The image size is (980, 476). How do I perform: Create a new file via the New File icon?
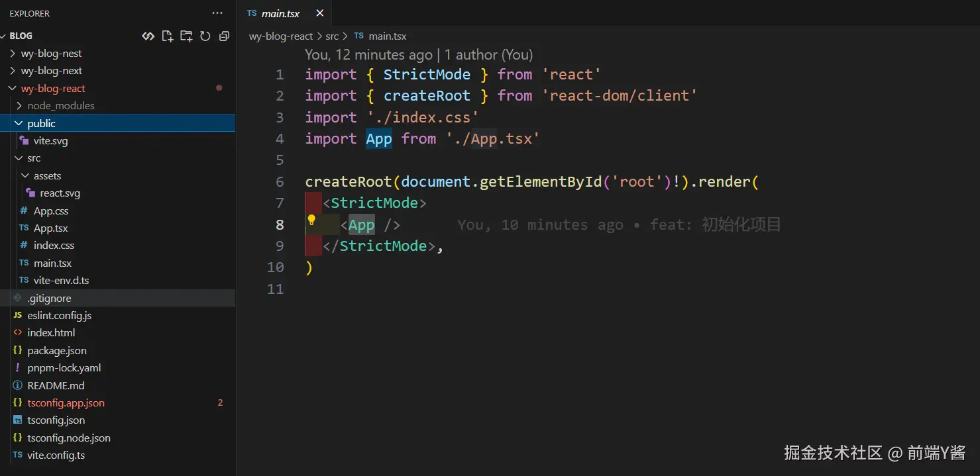click(x=168, y=36)
